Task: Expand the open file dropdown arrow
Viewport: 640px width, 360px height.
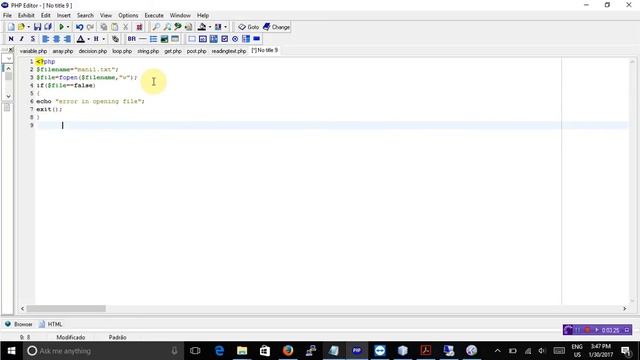Action: point(28,27)
